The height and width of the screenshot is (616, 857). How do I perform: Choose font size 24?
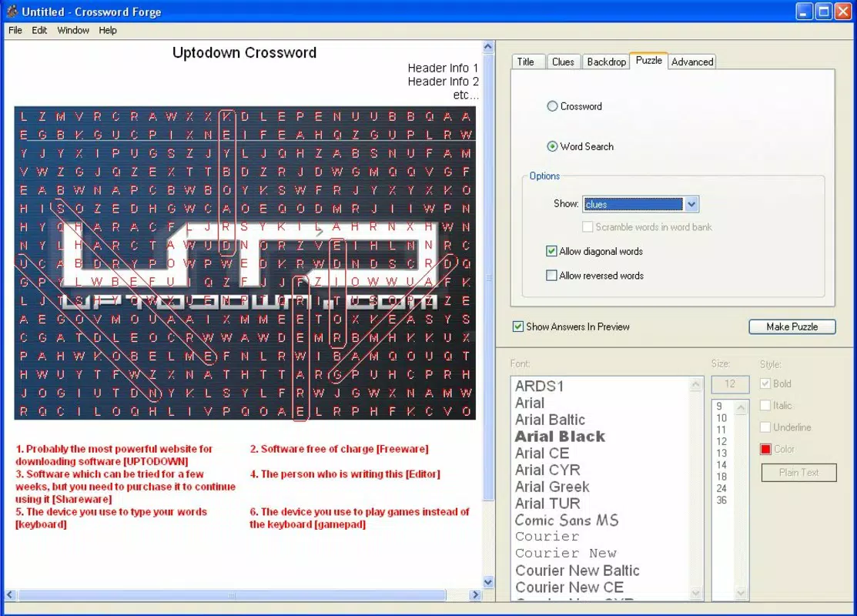pos(721,488)
